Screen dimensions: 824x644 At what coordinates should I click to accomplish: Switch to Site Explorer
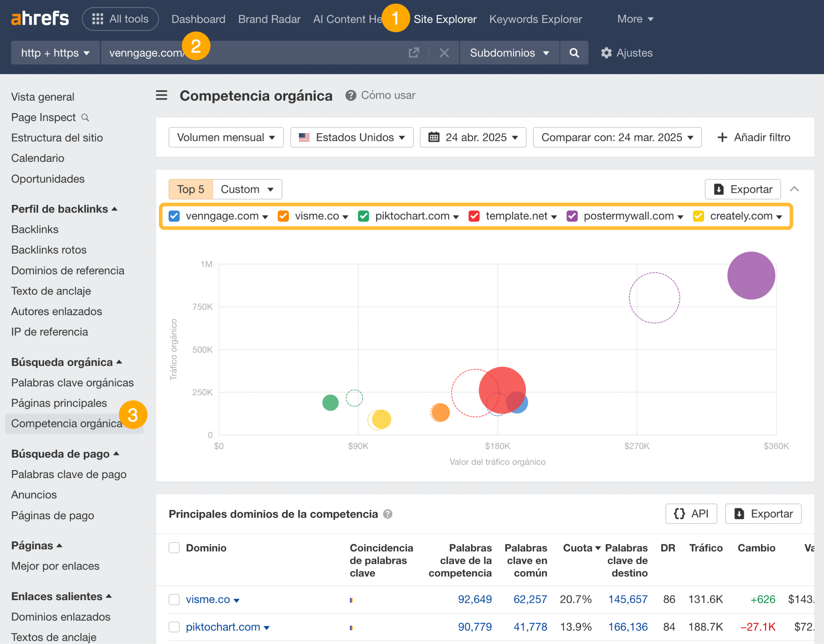pyautogui.click(x=445, y=19)
